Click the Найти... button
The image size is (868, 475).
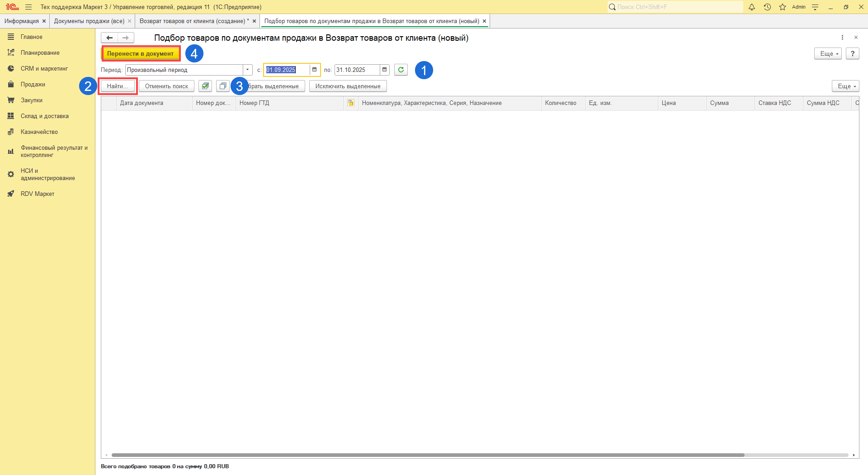(x=118, y=86)
